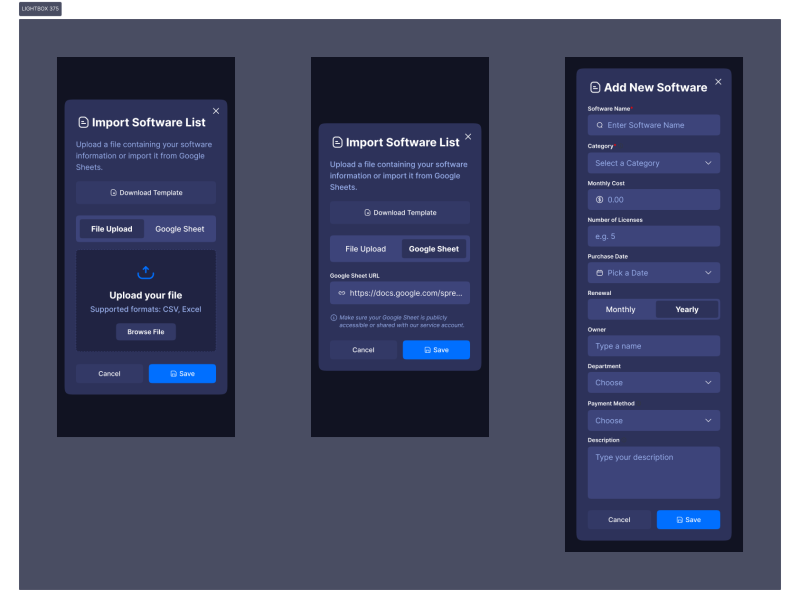This screenshot has height=609, width=800.
Task: Close the first Import Software List dialog
Action: tap(216, 111)
